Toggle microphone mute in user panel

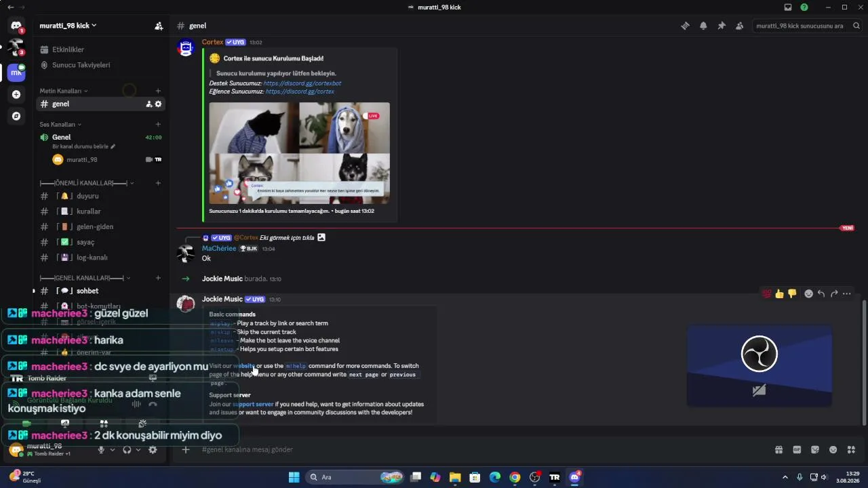[101, 449]
